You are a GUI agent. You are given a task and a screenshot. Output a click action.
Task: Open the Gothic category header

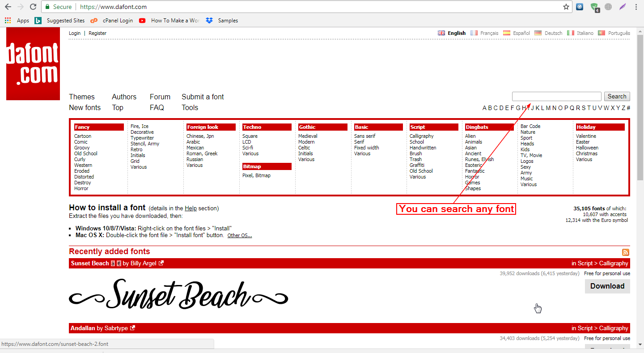point(322,127)
